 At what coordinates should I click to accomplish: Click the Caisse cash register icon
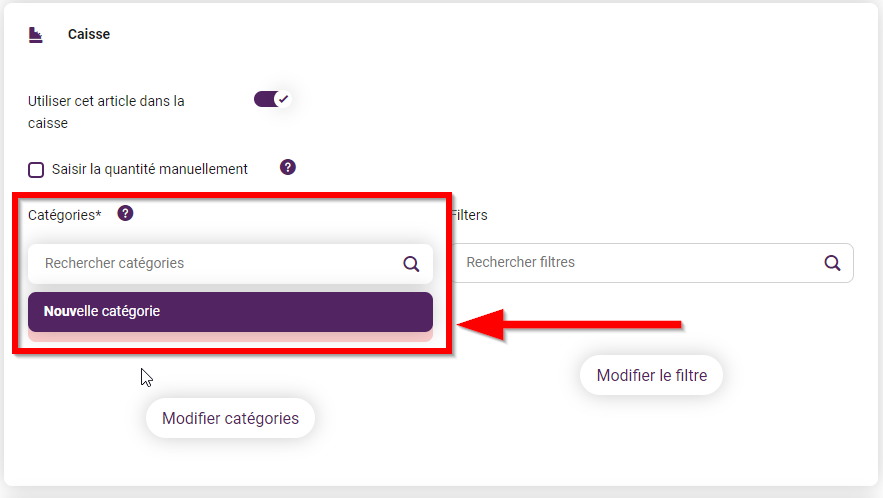pos(35,35)
